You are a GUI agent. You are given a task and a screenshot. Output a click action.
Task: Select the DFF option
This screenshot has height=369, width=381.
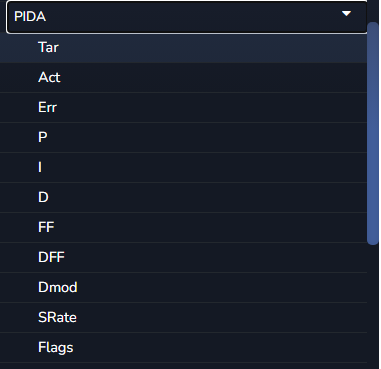[183, 258]
